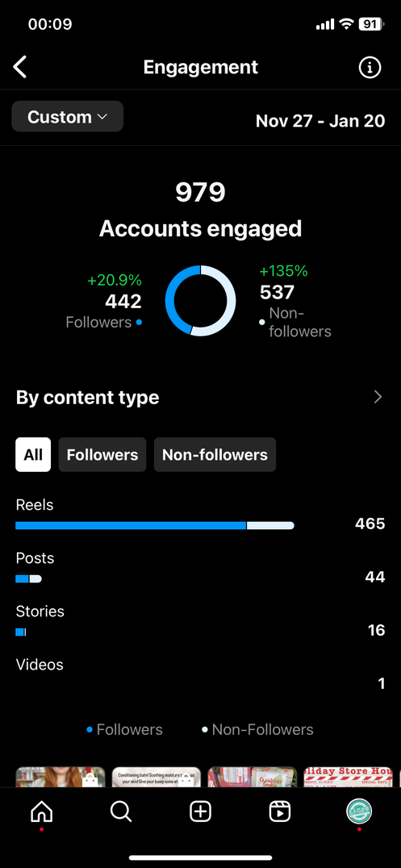Select the Followers filter chip
Image resolution: width=401 pixels, height=868 pixels.
coord(102,454)
